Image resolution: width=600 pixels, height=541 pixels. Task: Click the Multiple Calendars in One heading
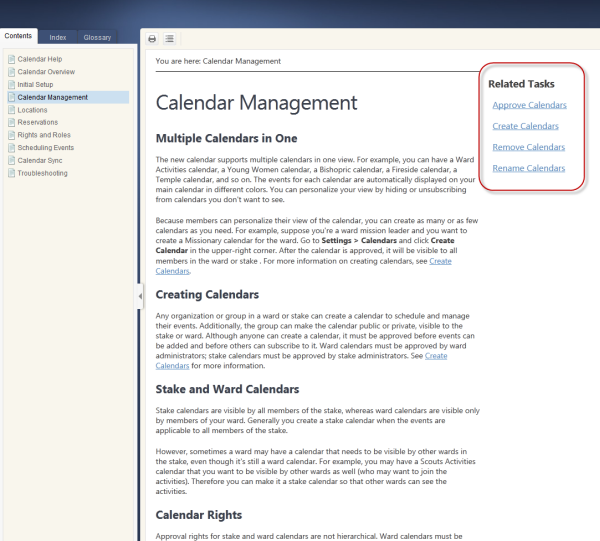coord(227,139)
